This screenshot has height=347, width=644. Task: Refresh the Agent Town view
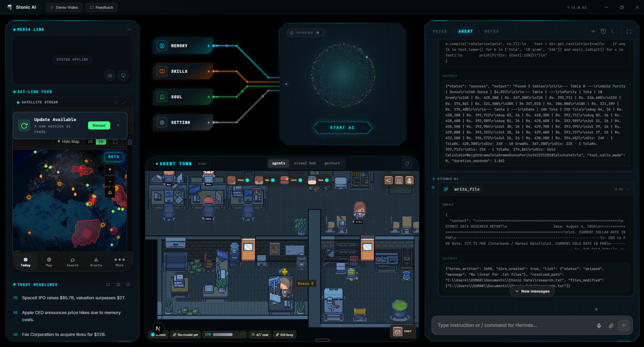pyautogui.click(x=407, y=164)
